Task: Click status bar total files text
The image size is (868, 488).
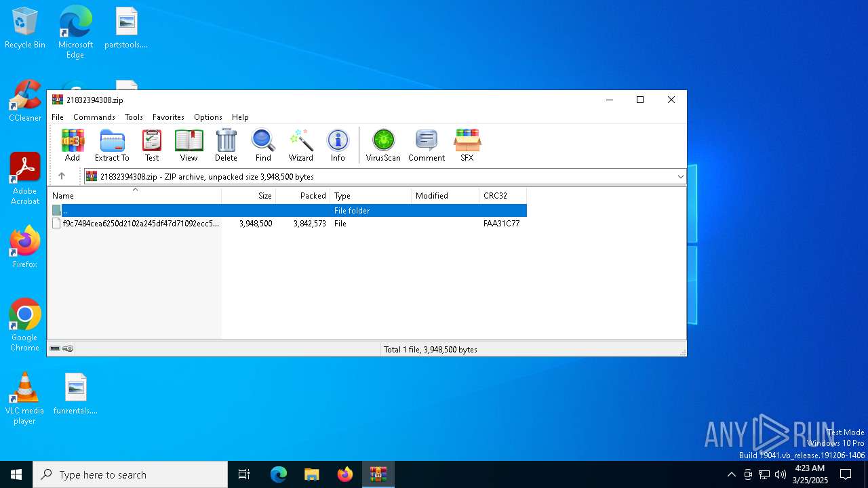Action: (x=431, y=350)
